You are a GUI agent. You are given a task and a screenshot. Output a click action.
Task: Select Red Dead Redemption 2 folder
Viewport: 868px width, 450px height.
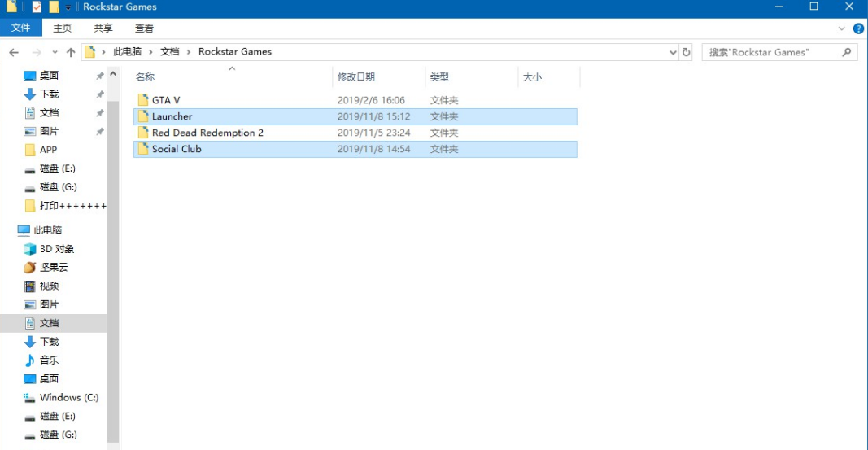(x=207, y=133)
